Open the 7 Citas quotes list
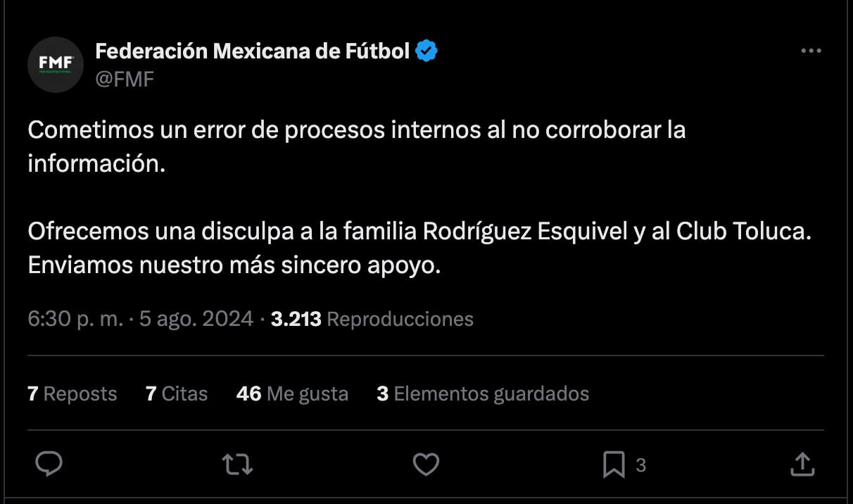Image resolution: width=853 pixels, height=504 pixels. click(x=177, y=393)
